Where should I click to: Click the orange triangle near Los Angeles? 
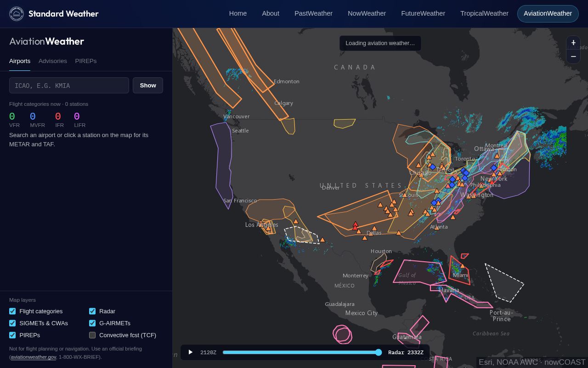click(x=268, y=228)
